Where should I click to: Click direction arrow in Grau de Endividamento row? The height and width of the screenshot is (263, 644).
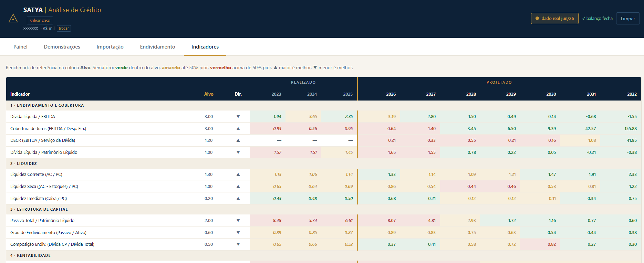(238, 233)
